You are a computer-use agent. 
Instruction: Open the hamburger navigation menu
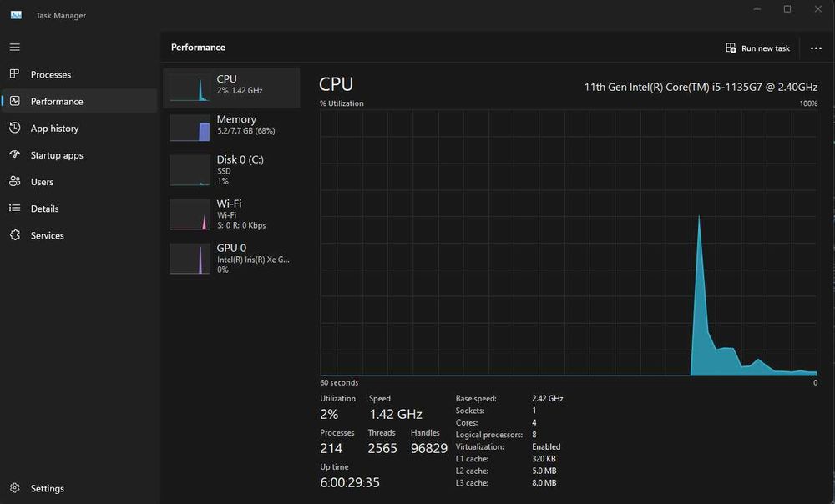click(x=15, y=48)
